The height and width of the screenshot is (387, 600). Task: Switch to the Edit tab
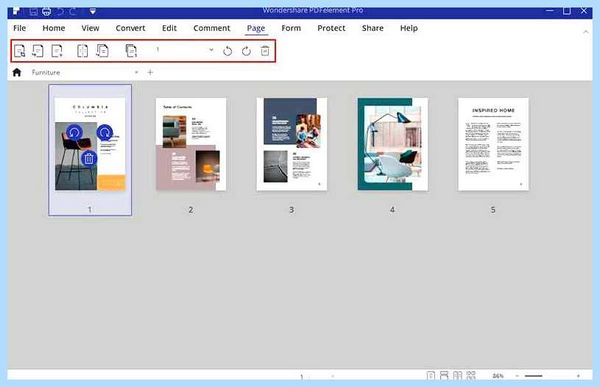pyautogui.click(x=169, y=28)
